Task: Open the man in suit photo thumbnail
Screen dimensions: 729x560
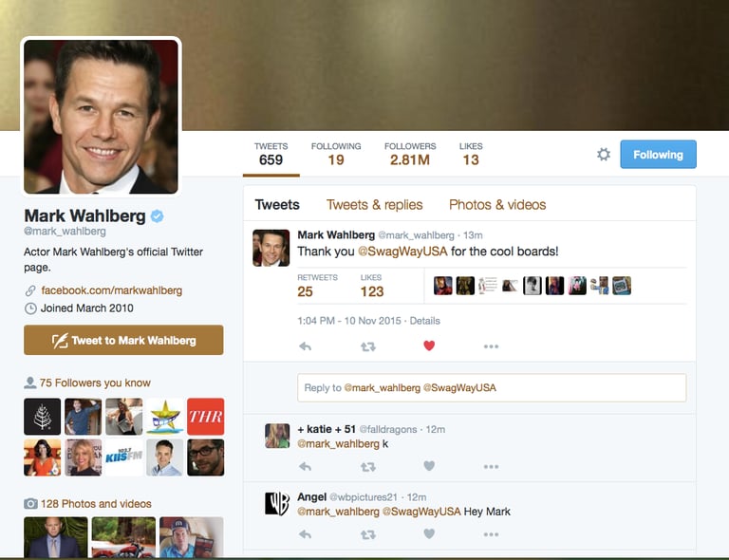Action: tap(56, 537)
